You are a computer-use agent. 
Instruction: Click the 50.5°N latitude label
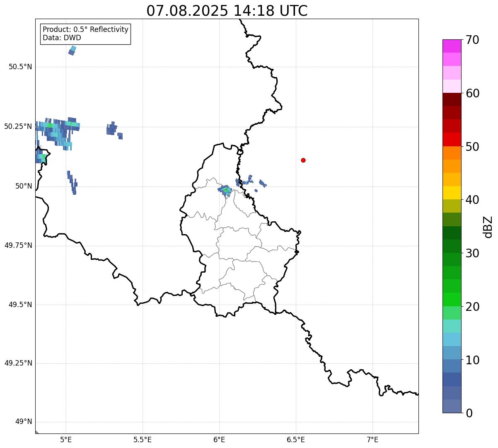tap(20, 67)
